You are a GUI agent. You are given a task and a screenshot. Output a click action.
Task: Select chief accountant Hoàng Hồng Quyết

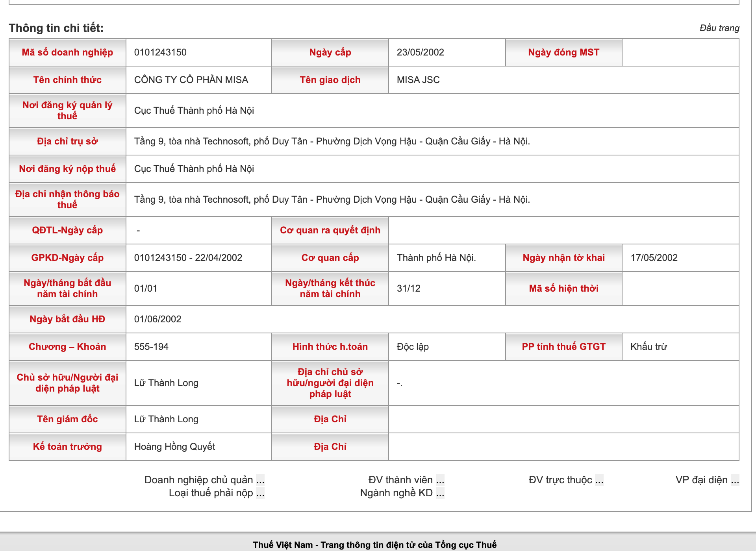pos(174,447)
